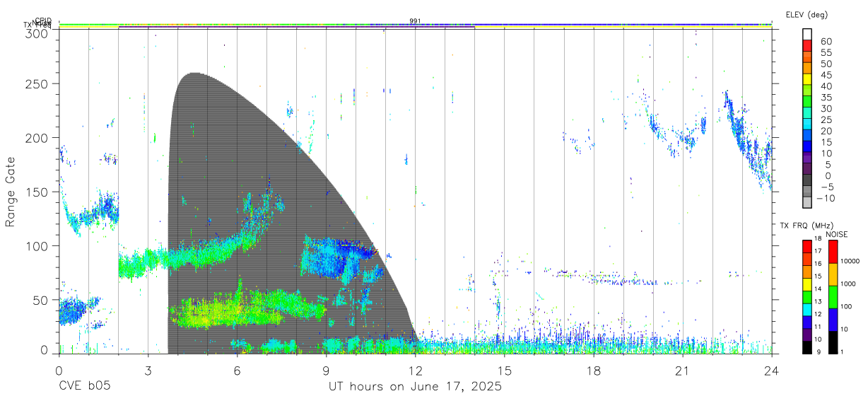The width and height of the screenshot is (868, 401).
Task: Click the red top of TX FRQ colorbar
Action: 807,245
